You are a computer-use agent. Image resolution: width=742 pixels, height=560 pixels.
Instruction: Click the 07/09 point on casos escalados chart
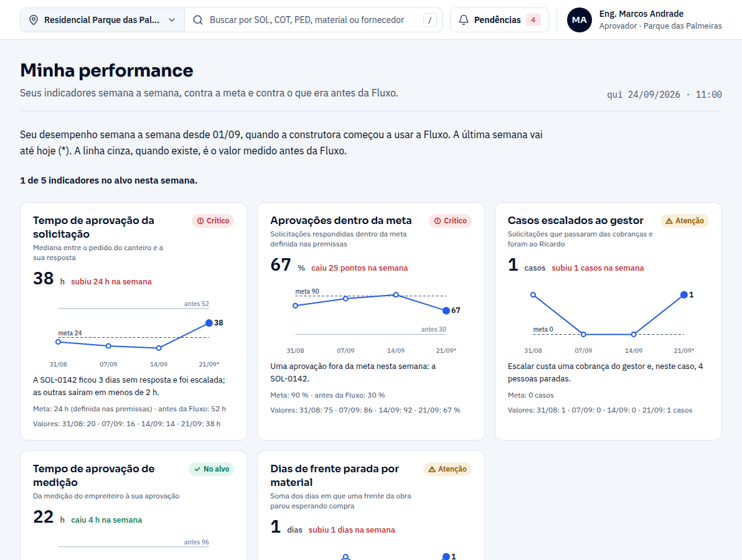[583, 334]
